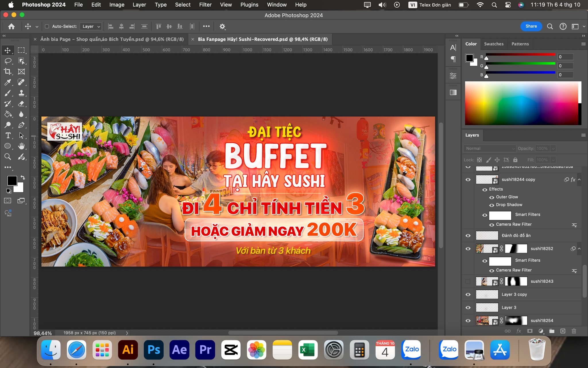Hide the Layer 3 copy layer

pos(468,294)
